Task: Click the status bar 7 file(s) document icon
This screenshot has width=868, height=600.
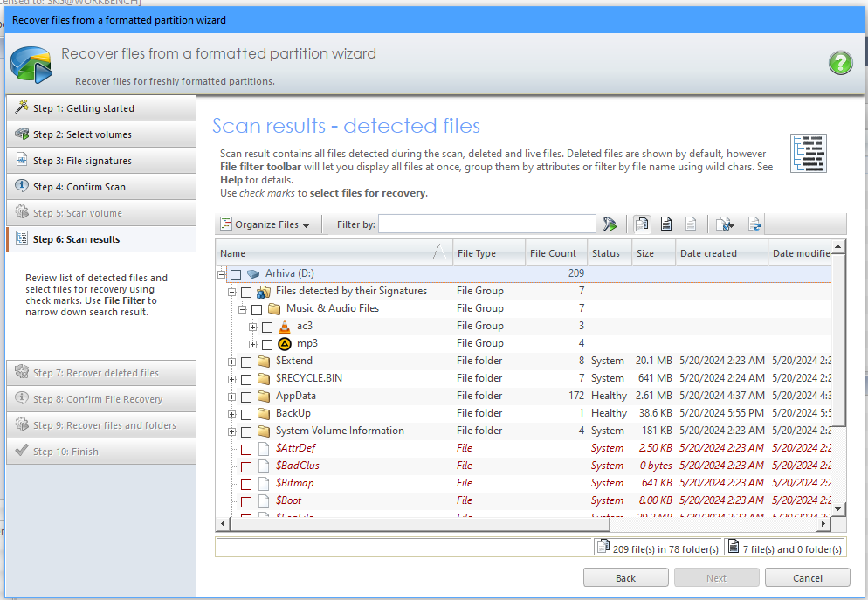Action: pos(733,547)
